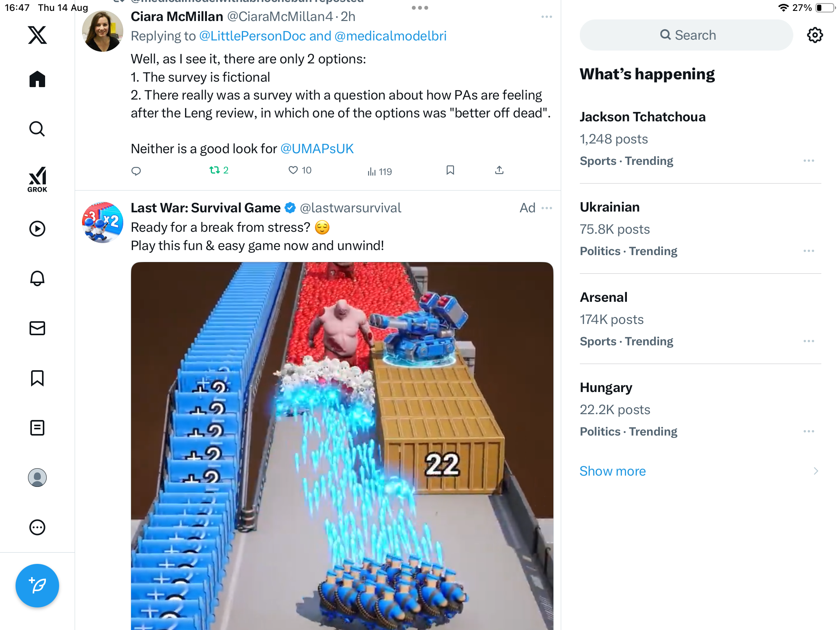This screenshot has height=630, width=840.
Task: Expand options for the Arsenal trend
Action: click(x=808, y=341)
